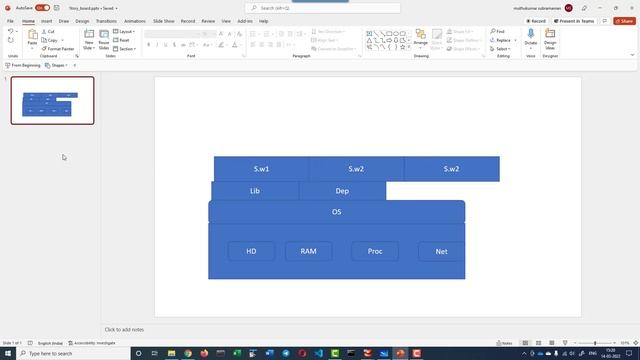Switch to the Design tab
Screen dimensions: 640x360
coord(82,21)
